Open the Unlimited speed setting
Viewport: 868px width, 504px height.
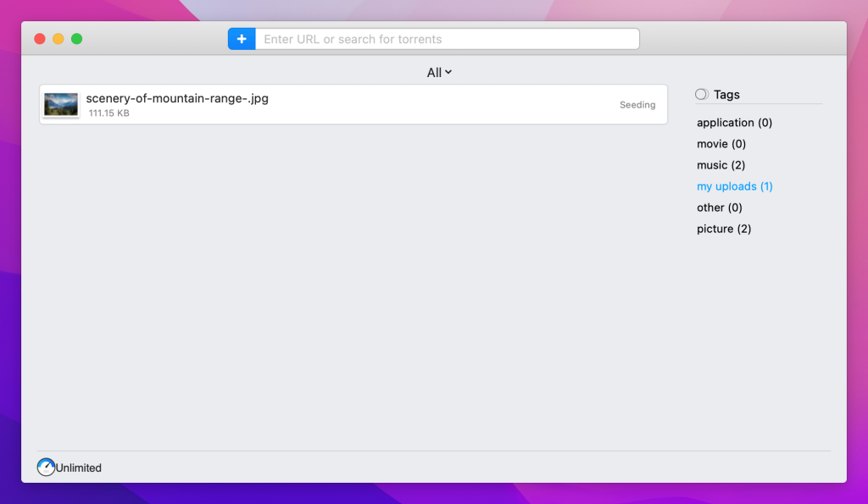click(79, 468)
